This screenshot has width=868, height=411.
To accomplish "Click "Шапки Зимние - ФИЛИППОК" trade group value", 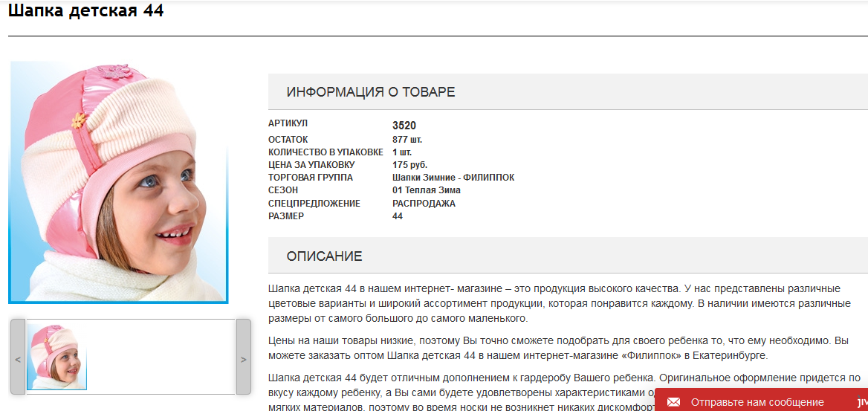I will pos(453,178).
